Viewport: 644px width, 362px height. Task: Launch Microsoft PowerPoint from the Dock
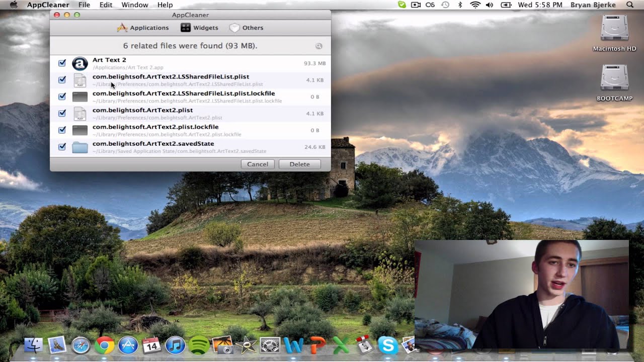pyautogui.click(x=317, y=345)
